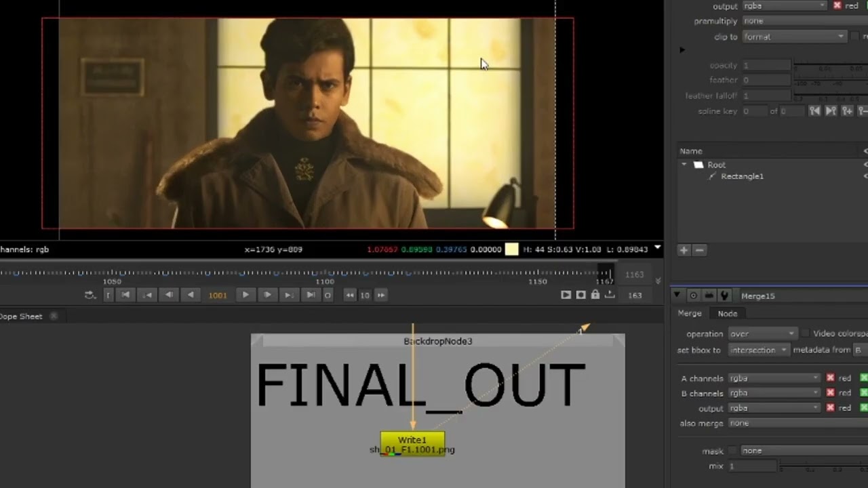Image resolution: width=868 pixels, height=488 pixels.
Task: Switch to the Merge tab
Action: pyautogui.click(x=690, y=313)
